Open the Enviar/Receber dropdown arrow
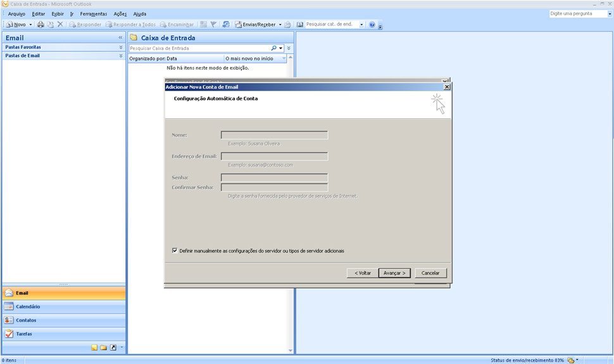The width and height of the screenshot is (614, 364). pyautogui.click(x=280, y=25)
